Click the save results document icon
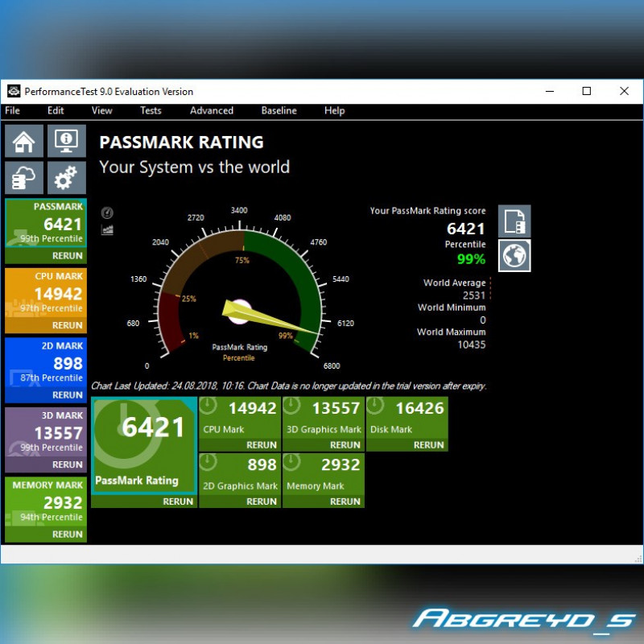This screenshot has width=644, height=644. [x=514, y=221]
